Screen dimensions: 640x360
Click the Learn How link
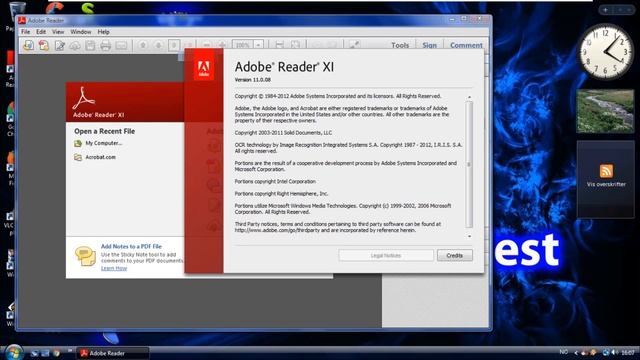[114, 268]
